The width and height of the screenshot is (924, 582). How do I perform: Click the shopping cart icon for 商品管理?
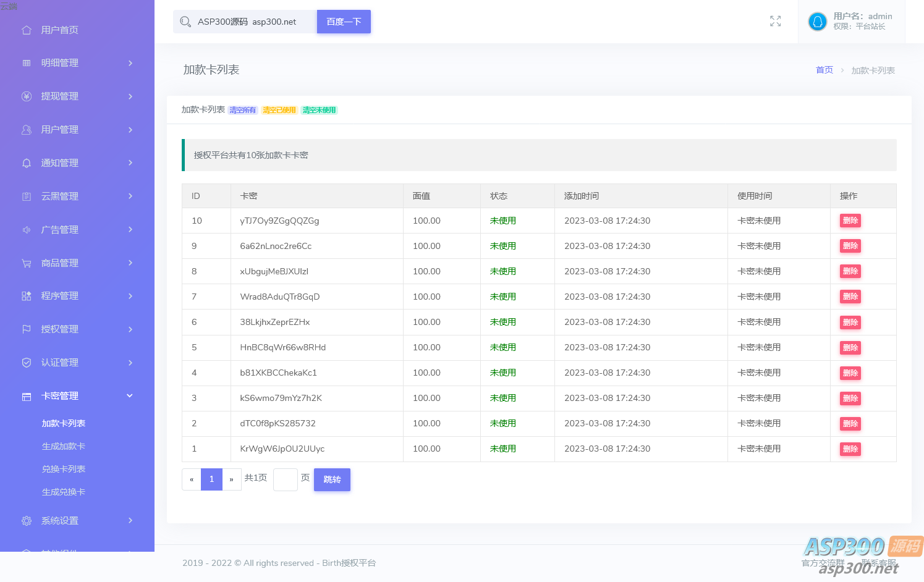(x=27, y=263)
